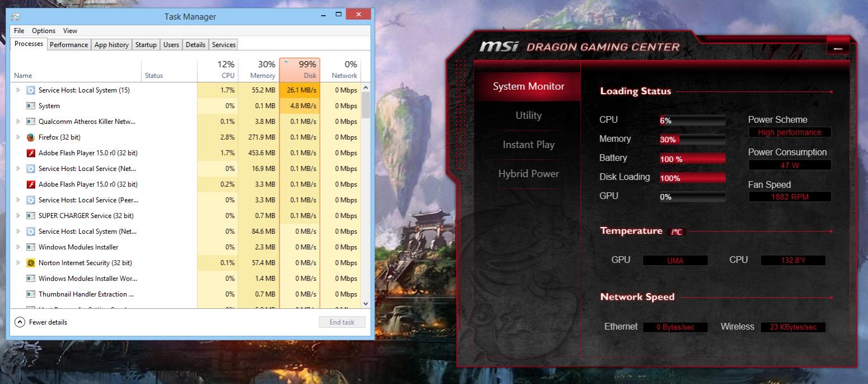Click the Windows Modules Installer Wor... process icon
Screen dimensions: 868x384
point(31,279)
